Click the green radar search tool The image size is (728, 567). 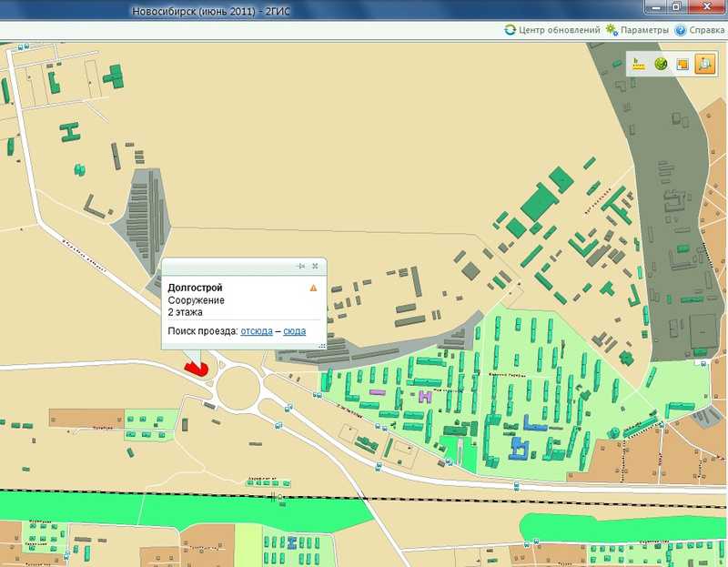click(661, 64)
